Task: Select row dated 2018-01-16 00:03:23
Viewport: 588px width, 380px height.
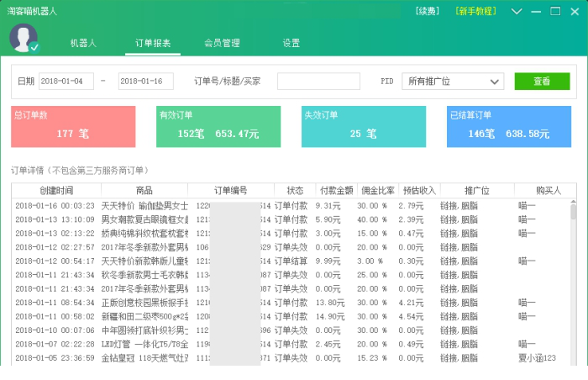Action: (x=291, y=206)
